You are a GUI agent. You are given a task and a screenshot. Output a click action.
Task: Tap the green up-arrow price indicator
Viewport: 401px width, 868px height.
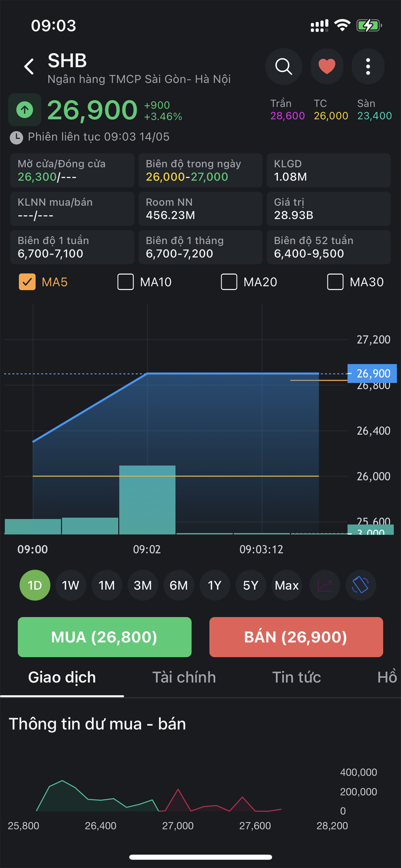[25, 110]
